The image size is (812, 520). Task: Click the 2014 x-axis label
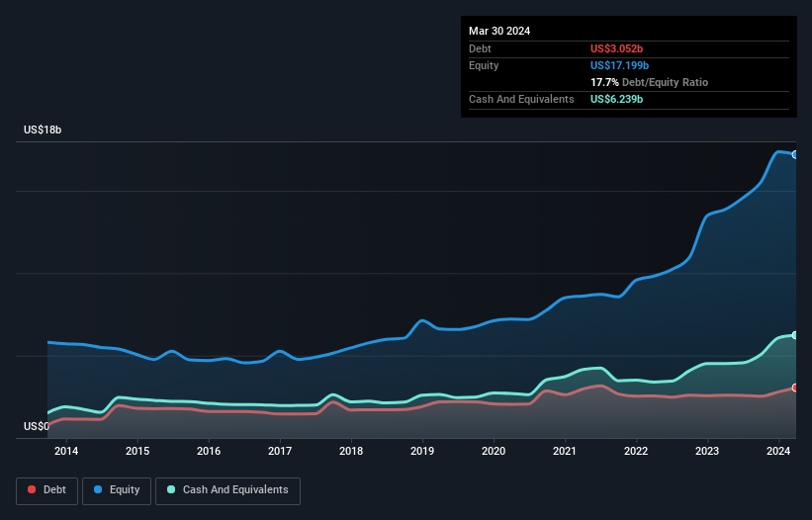(66, 451)
